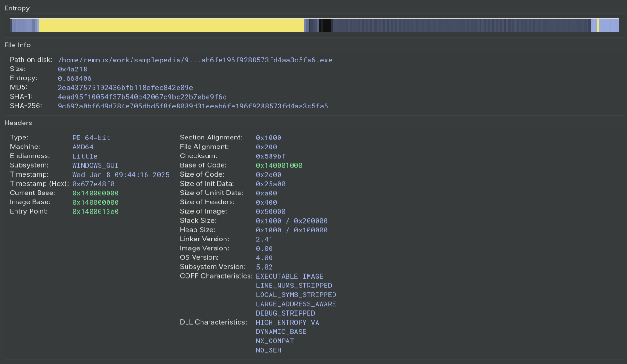Viewport: 627px width, 364px height.
Task: Click the Section Alignment value 0x1000
Action: pos(269,138)
